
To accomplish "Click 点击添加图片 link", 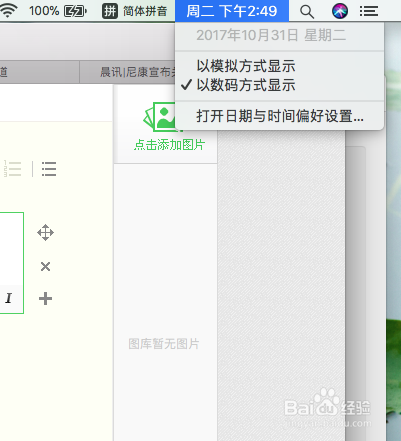I will [169, 145].
